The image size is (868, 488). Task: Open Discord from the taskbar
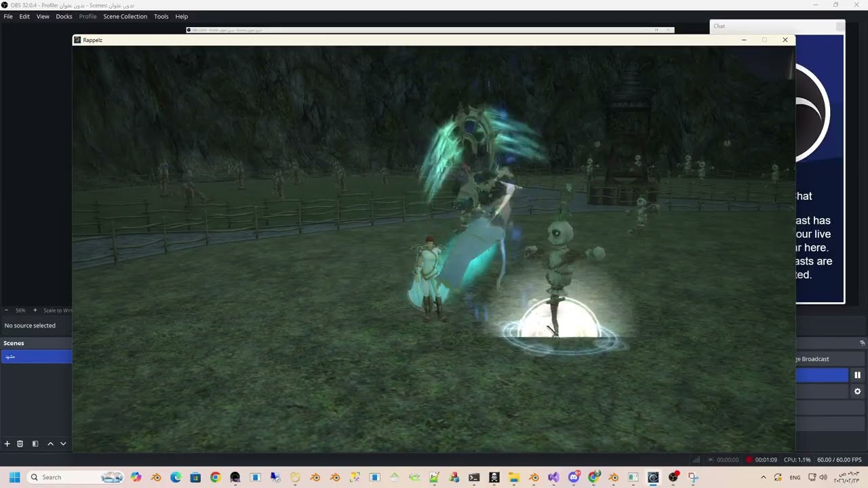[574, 477]
